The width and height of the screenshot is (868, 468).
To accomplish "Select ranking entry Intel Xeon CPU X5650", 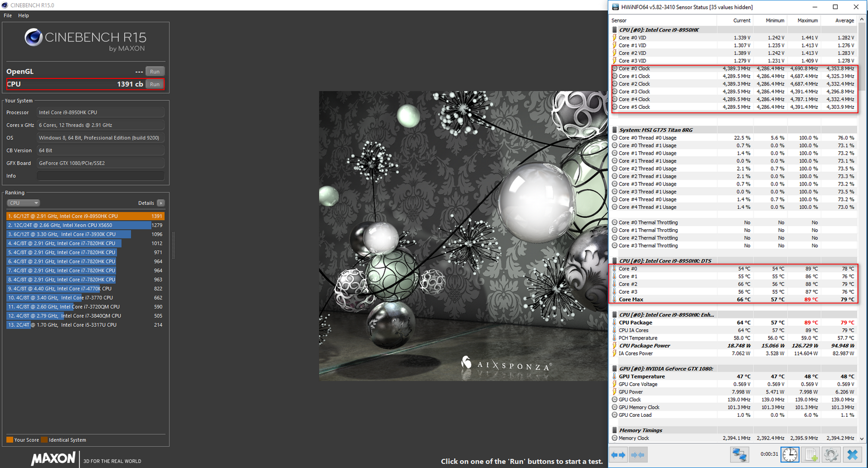I will [x=85, y=225].
